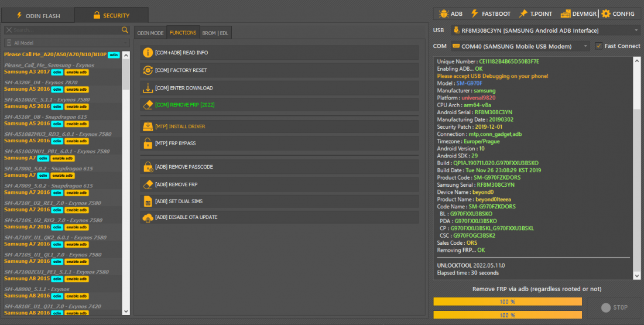Select the BROM | EDL tab
644x325 pixels.
point(215,33)
